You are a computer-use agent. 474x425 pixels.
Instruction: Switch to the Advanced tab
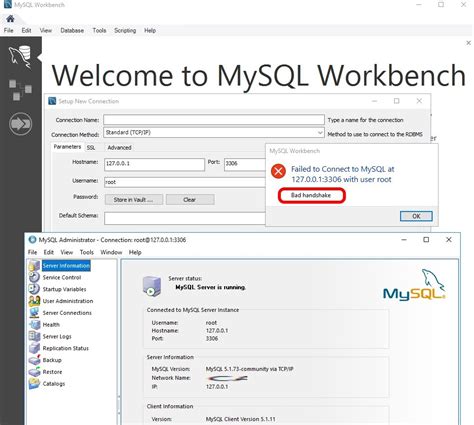point(119,147)
